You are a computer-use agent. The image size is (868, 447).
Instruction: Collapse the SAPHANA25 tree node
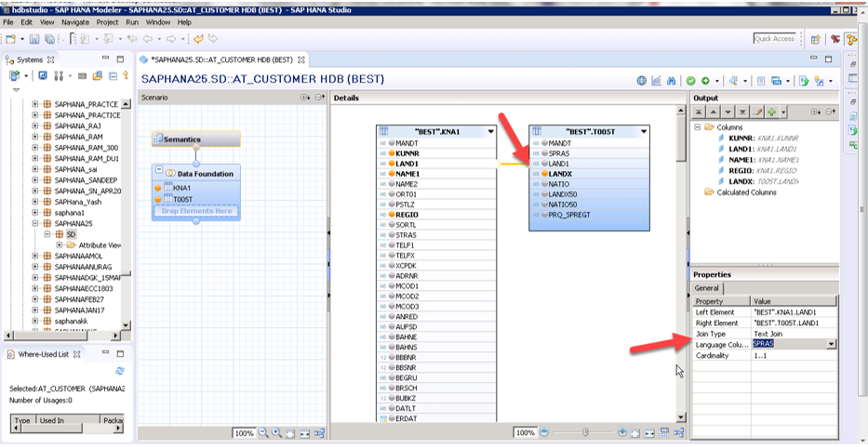pyautogui.click(x=35, y=223)
